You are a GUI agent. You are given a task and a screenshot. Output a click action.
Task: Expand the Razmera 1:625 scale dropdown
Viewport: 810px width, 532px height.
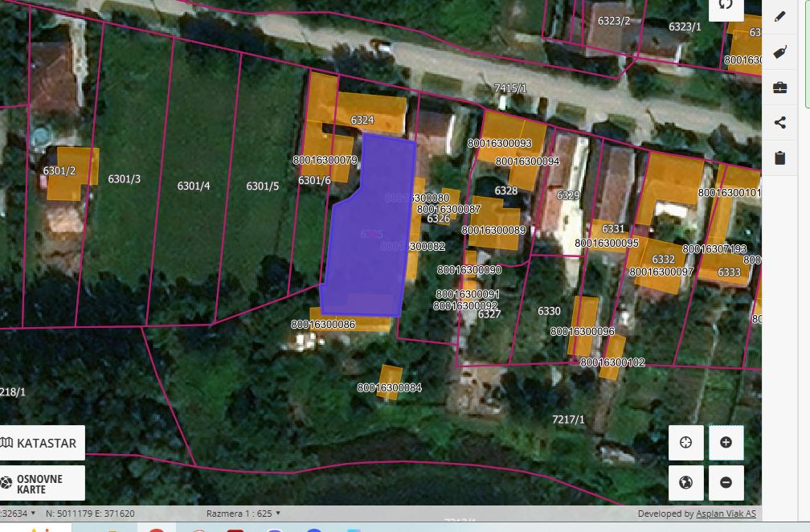(x=243, y=514)
